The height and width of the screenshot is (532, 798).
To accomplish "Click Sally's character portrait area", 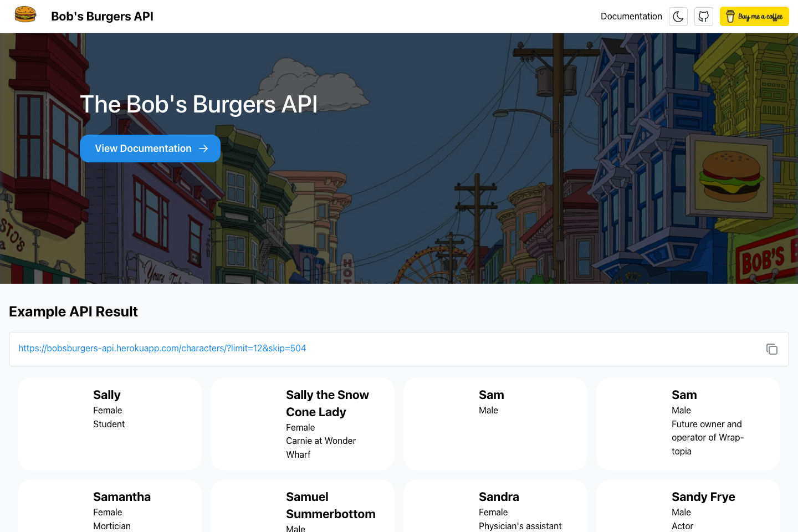I will pyautogui.click(x=55, y=423).
